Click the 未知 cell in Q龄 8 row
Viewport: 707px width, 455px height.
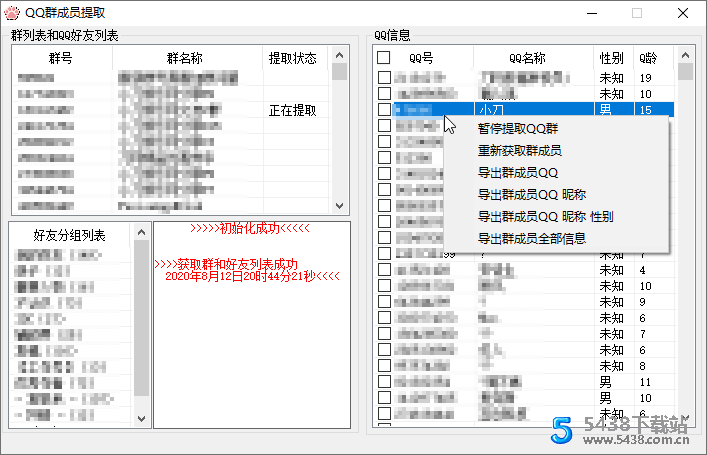[611, 366]
